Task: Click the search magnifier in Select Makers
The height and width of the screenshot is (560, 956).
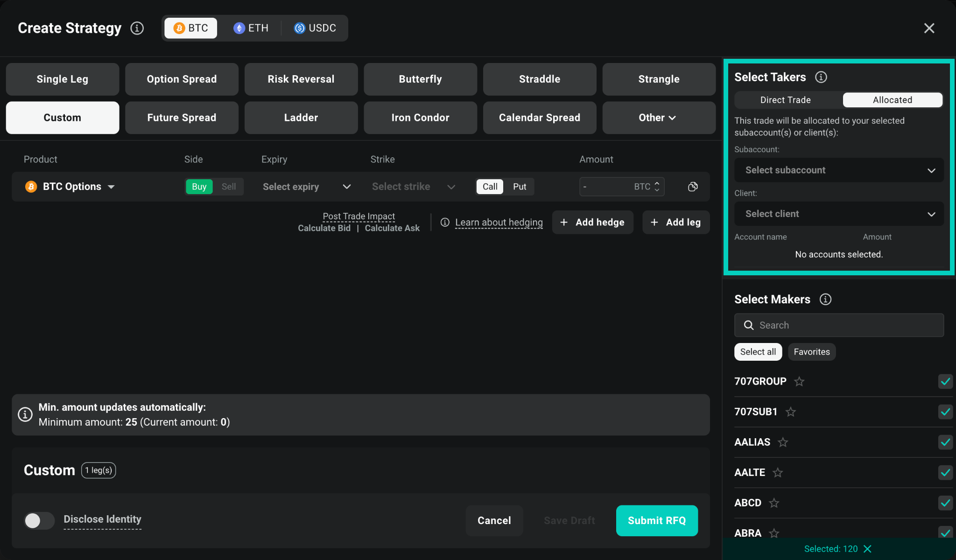Action: pyautogui.click(x=749, y=325)
